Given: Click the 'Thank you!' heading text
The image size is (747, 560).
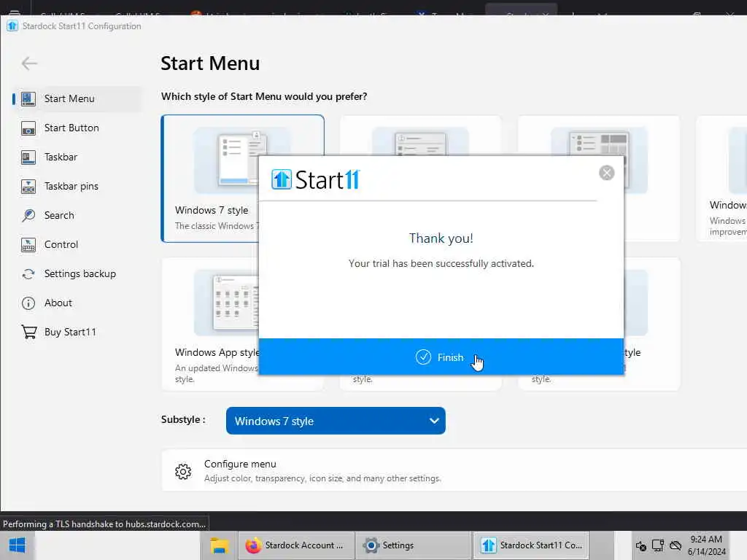Looking at the screenshot, I should coord(441,238).
